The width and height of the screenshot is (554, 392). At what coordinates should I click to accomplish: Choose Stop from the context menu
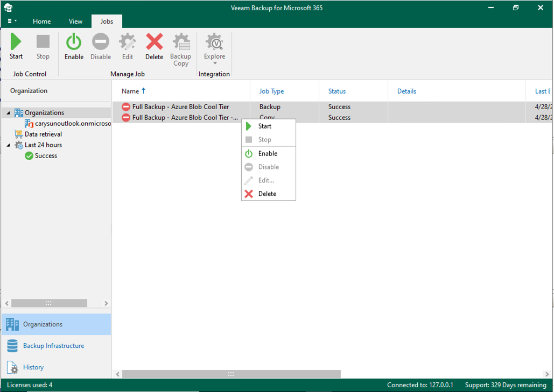pos(269,140)
